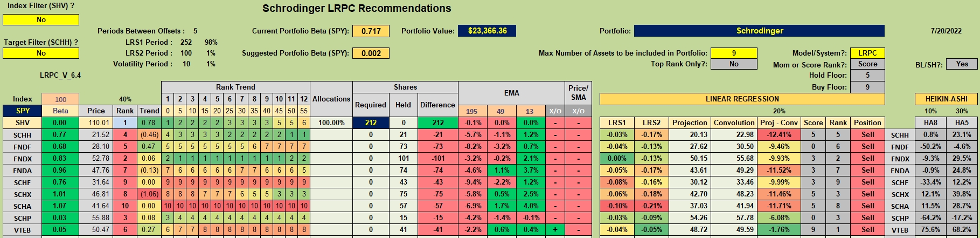Click the FNDX ticker row label
The width and height of the screenshot is (980, 238).
click(x=22, y=158)
